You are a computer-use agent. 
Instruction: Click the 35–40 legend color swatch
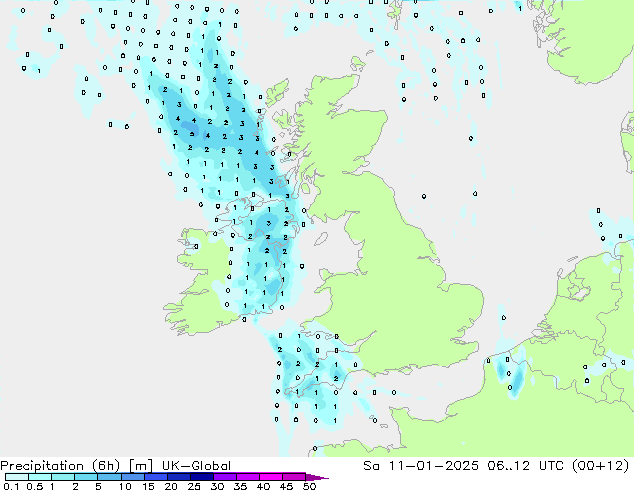pyautogui.click(x=248, y=477)
